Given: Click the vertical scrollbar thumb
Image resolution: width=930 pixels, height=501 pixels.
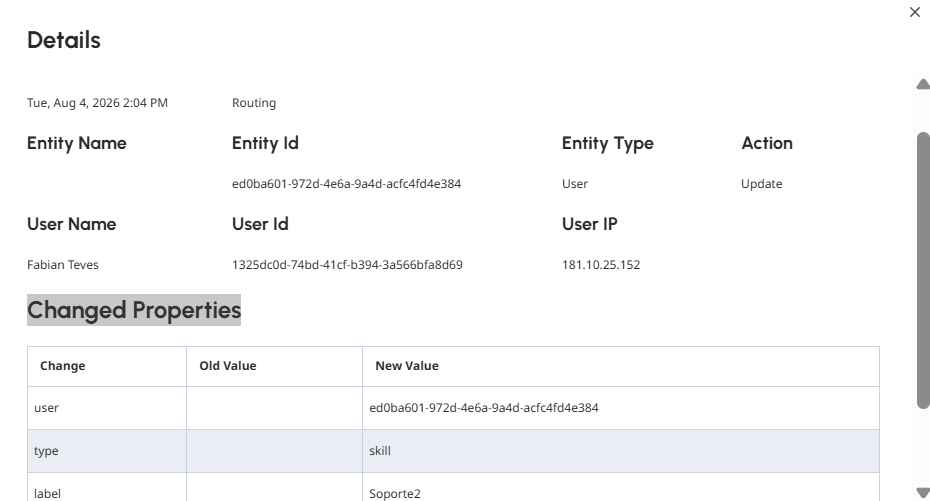Looking at the screenshot, I should tap(923, 270).
